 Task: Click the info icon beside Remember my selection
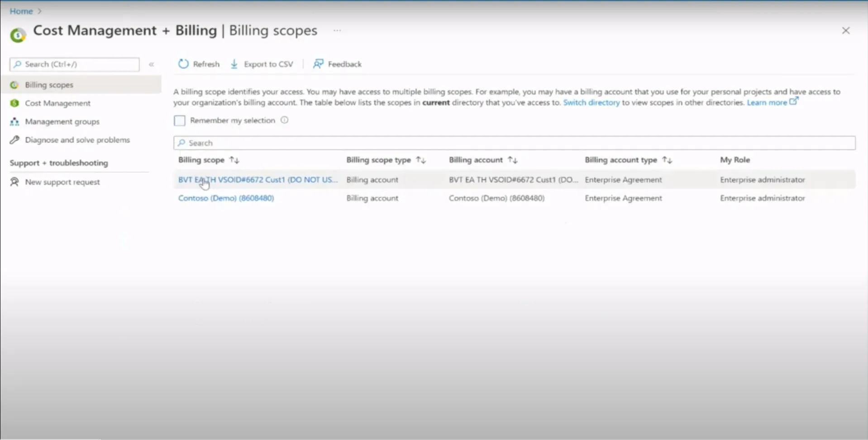[x=284, y=120]
